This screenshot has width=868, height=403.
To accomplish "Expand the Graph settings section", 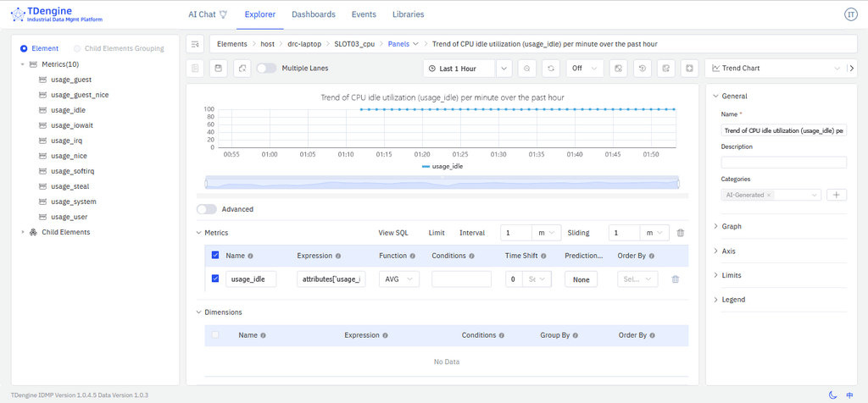I will [731, 226].
